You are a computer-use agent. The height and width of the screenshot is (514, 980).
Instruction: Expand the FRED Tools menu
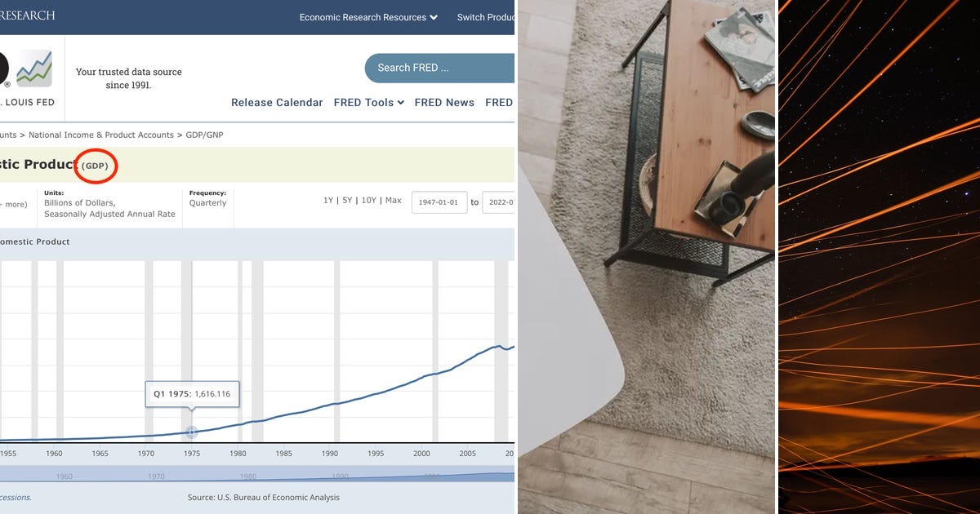(369, 103)
